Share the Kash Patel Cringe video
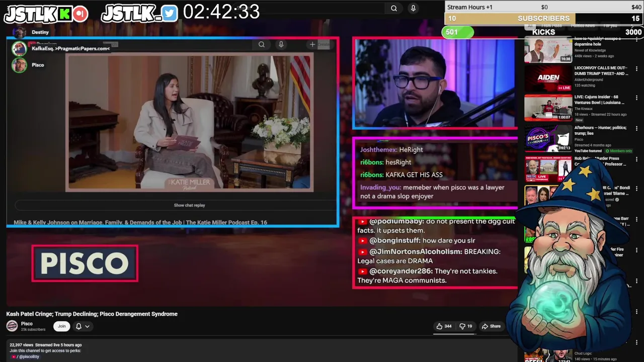Image resolution: width=644 pixels, height=362 pixels. pyautogui.click(x=491, y=326)
